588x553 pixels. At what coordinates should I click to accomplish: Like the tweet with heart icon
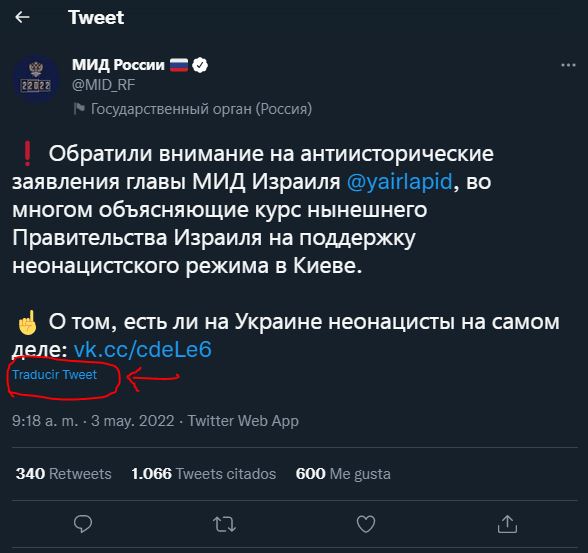[x=366, y=524]
